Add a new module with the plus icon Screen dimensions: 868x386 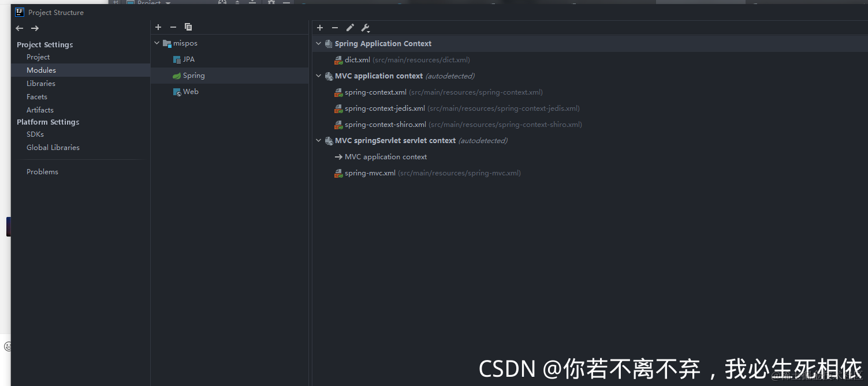158,27
